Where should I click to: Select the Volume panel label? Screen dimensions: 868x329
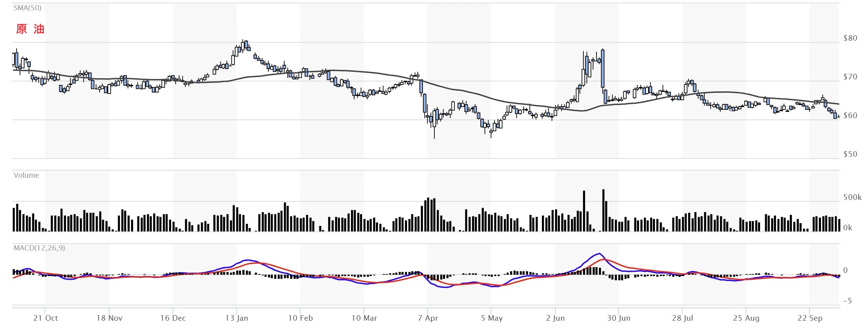26,175
